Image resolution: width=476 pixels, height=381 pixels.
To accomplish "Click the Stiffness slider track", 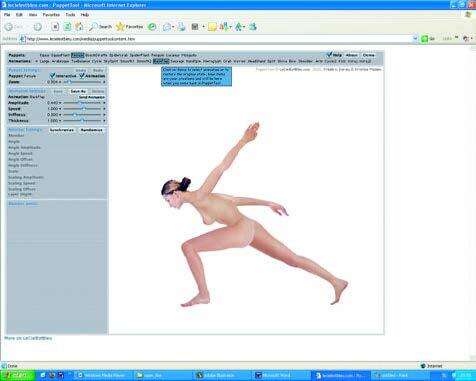I will pyautogui.click(x=82, y=115).
